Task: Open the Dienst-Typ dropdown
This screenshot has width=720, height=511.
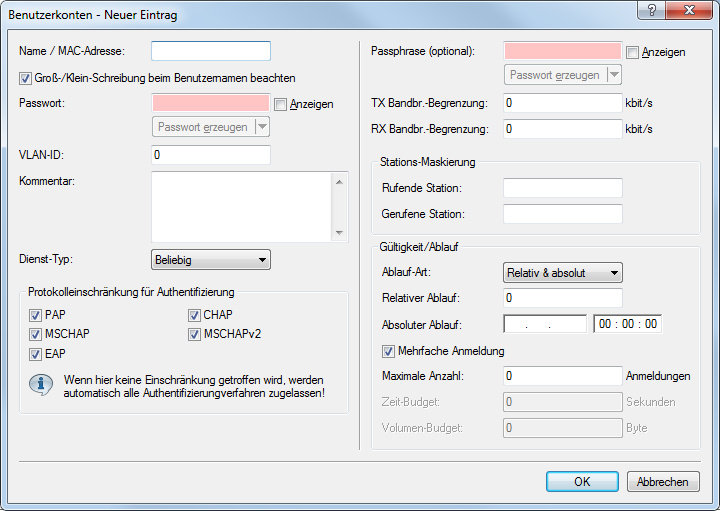Action: [x=210, y=260]
